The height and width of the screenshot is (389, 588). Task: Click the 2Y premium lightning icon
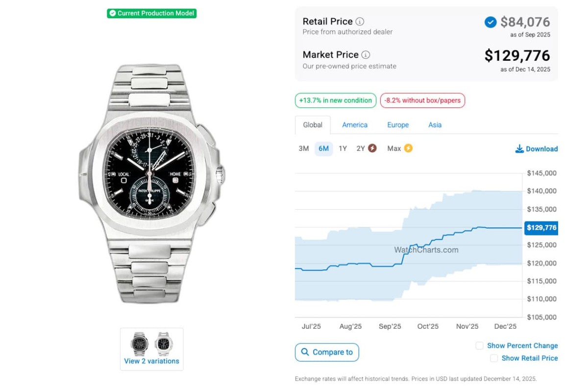(x=372, y=148)
